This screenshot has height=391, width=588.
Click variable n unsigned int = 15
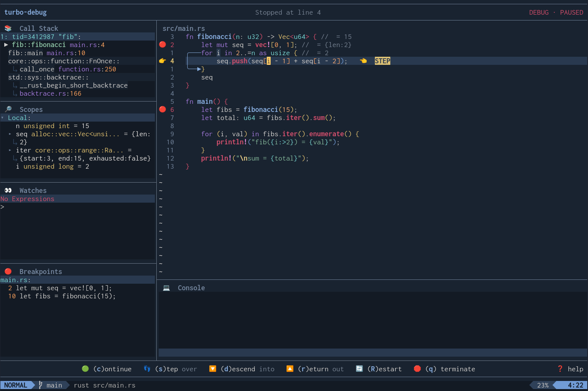pyautogui.click(x=53, y=126)
